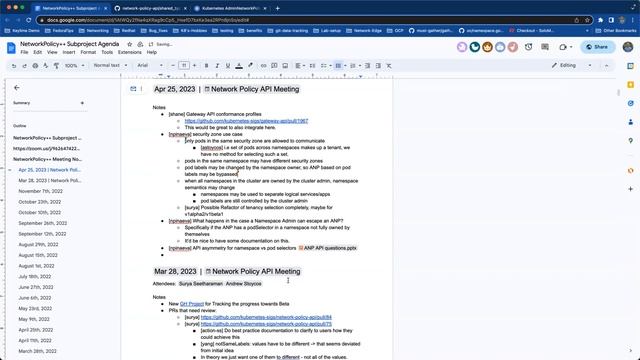
Task: Open the View menu
Action: (x=52, y=52)
